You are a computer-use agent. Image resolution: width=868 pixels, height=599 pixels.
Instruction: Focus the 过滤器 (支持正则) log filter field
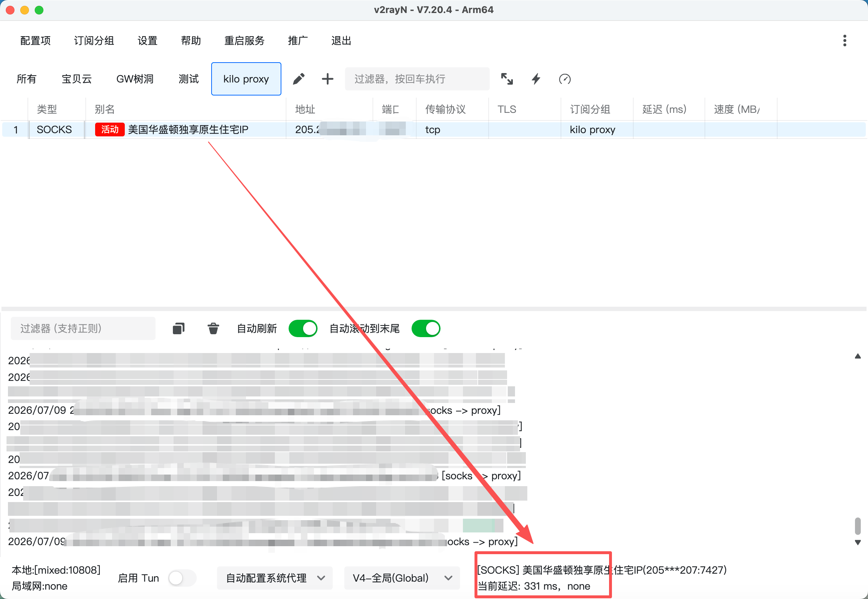point(83,328)
